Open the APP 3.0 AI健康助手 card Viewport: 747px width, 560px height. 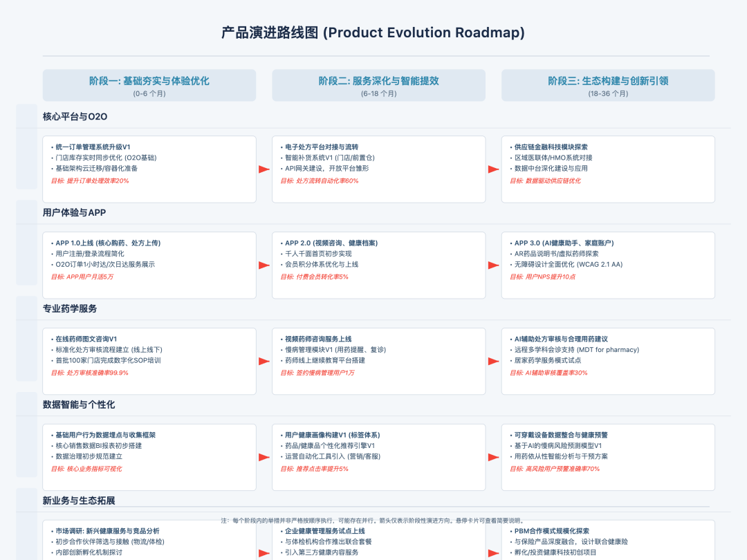pyautogui.click(x=564, y=242)
